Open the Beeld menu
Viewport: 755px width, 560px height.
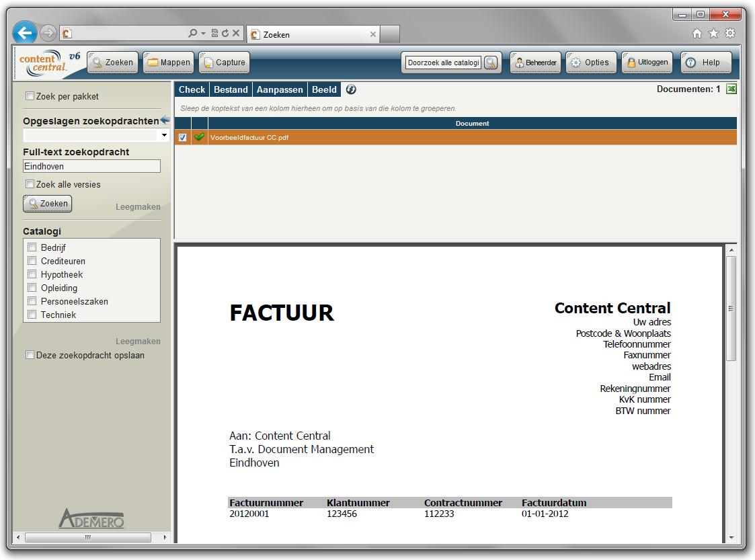pos(324,89)
